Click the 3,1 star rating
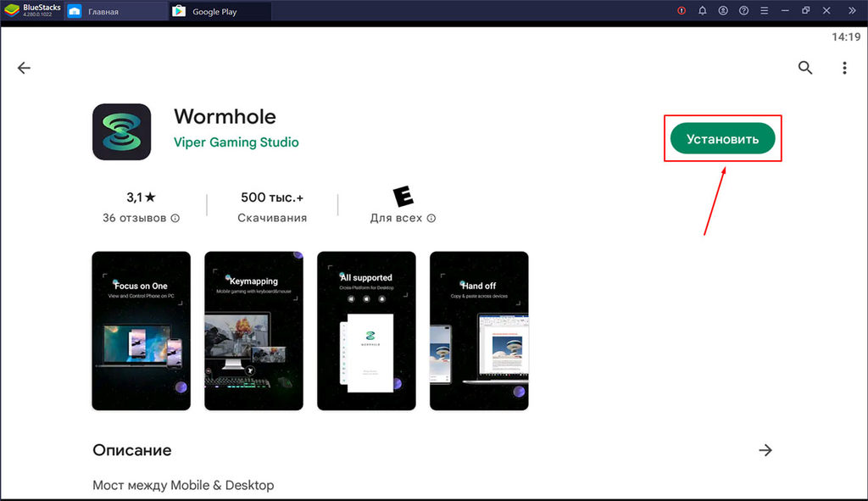The image size is (868, 501). coord(142,197)
